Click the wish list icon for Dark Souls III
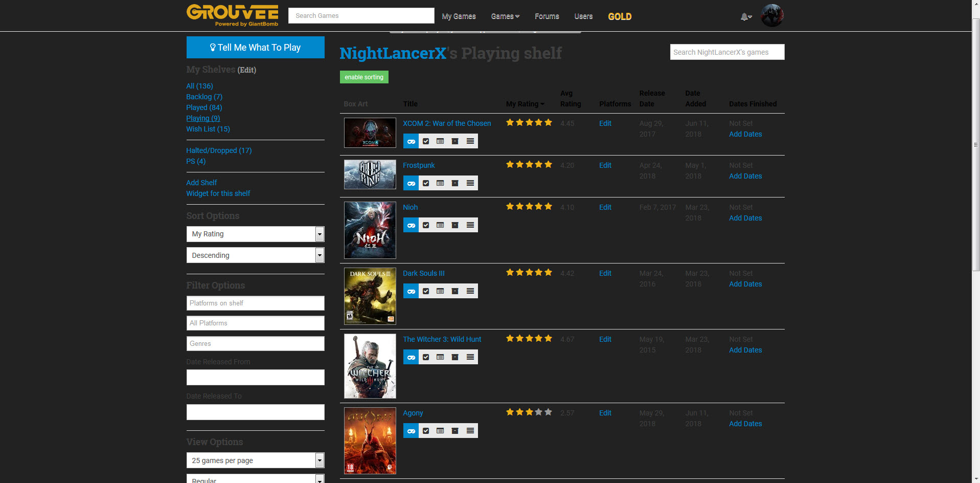This screenshot has height=483, width=980. 440,291
